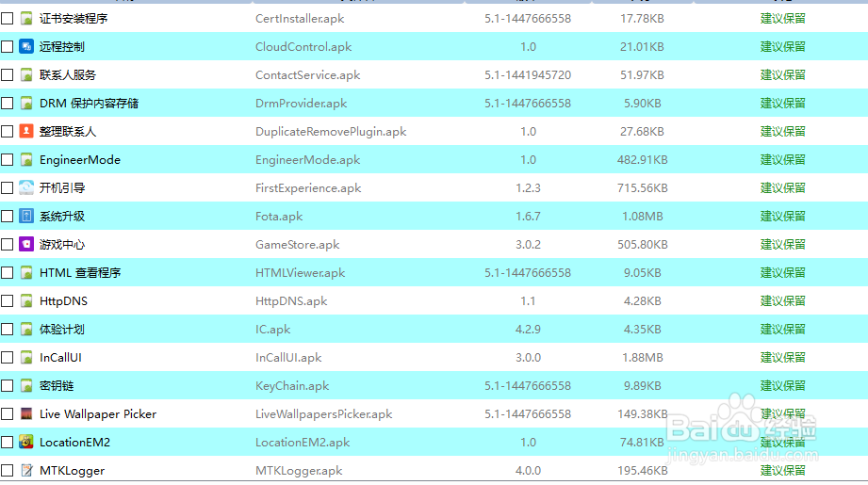Click the Fota.apk file name
868x485 pixels.
click(x=279, y=217)
